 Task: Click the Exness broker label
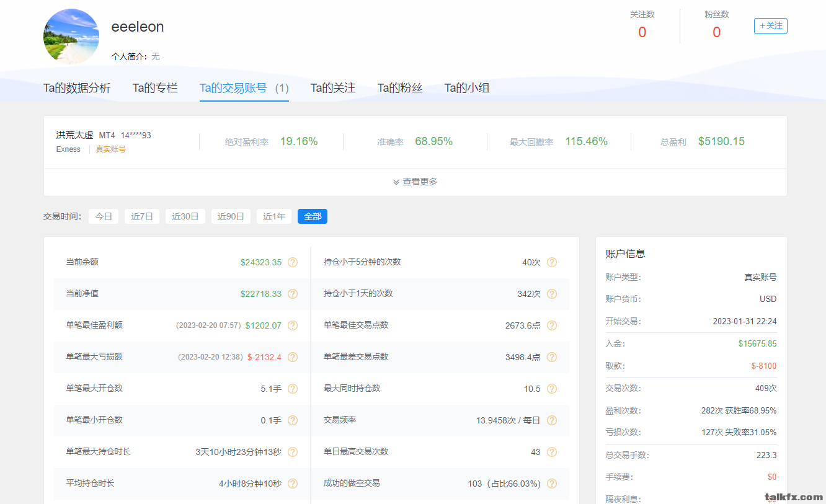pyautogui.click(x=68, y=149)
